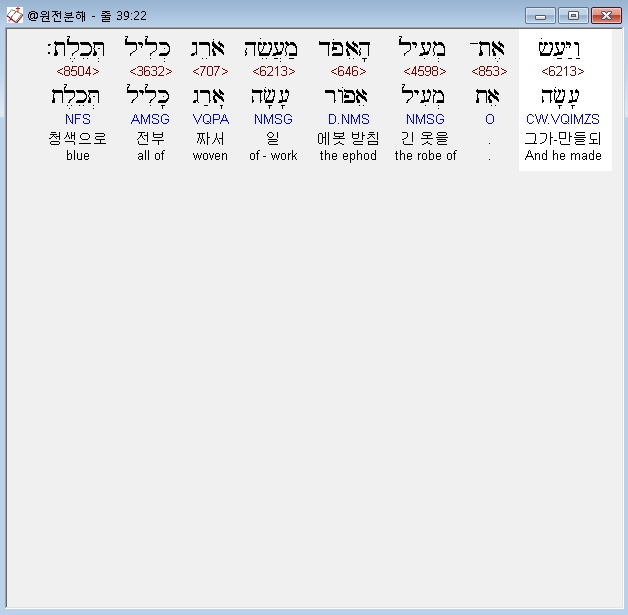The width and height of the screenshot is (628, 615).
Task: Click the Hebrew lemma directly above AMSG
Action: point(148,96)
